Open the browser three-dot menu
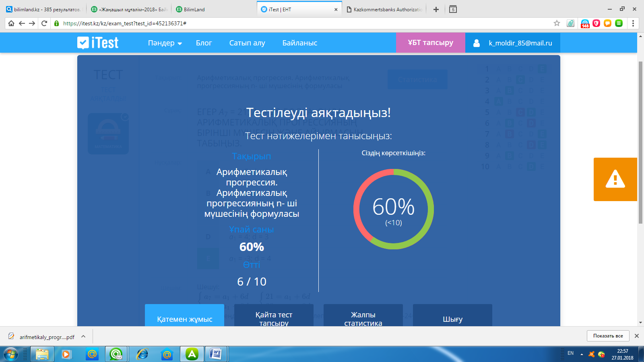The width and height of the screenshot is (644, 362). click(633, 23)
